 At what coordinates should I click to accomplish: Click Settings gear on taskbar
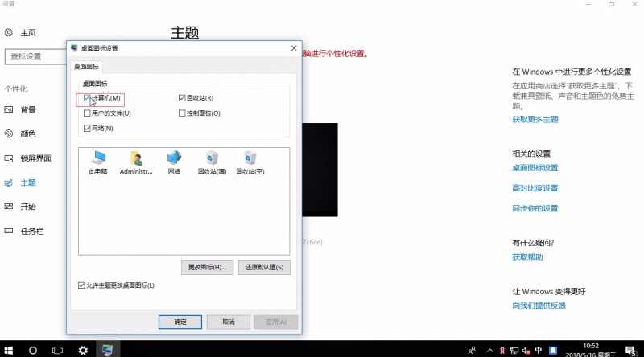pos(83,350)
